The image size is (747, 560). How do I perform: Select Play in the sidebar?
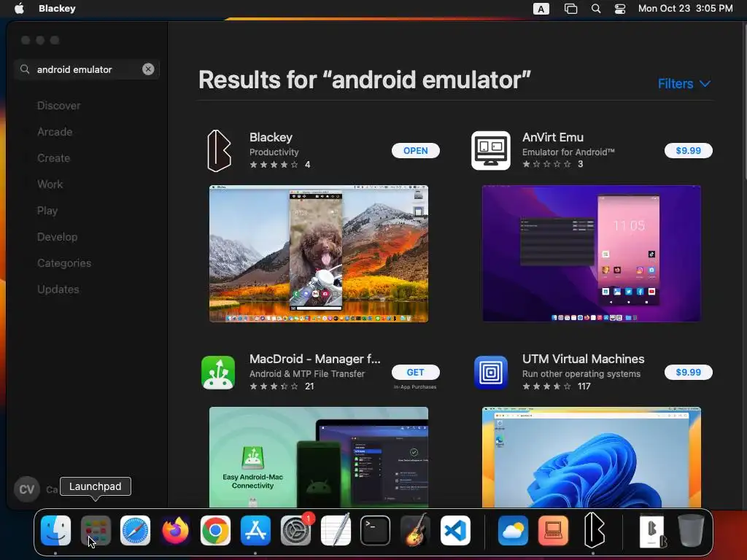click(47, 211)
